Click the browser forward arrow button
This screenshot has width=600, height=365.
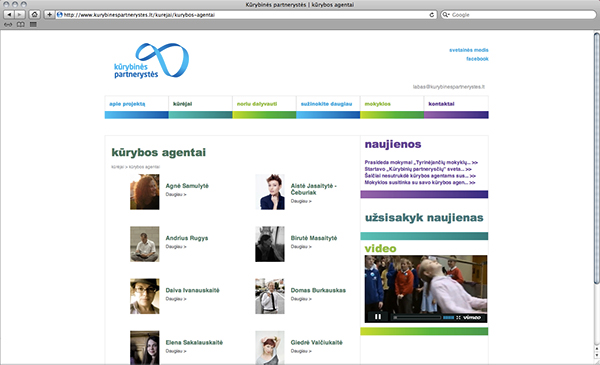coord(20,15)
